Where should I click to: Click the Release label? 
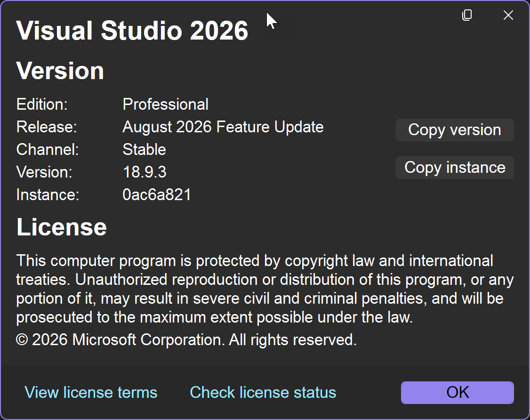click(x=47, y=127)
